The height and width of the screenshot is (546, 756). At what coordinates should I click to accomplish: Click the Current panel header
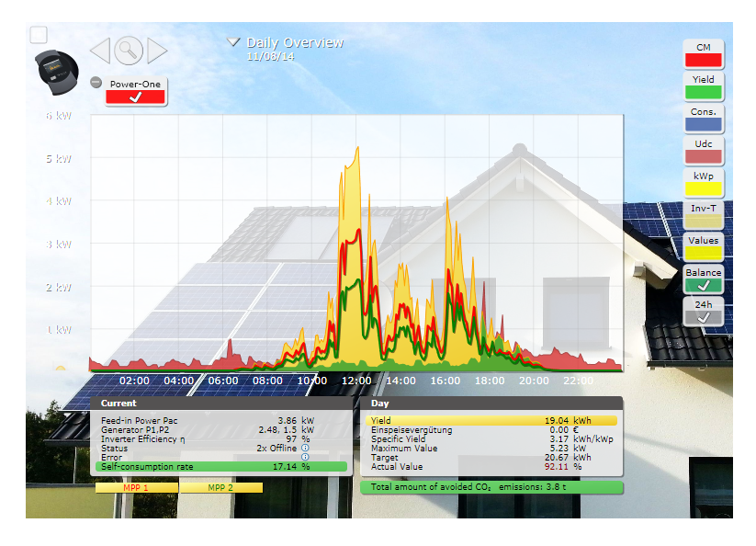coord(221,404)
